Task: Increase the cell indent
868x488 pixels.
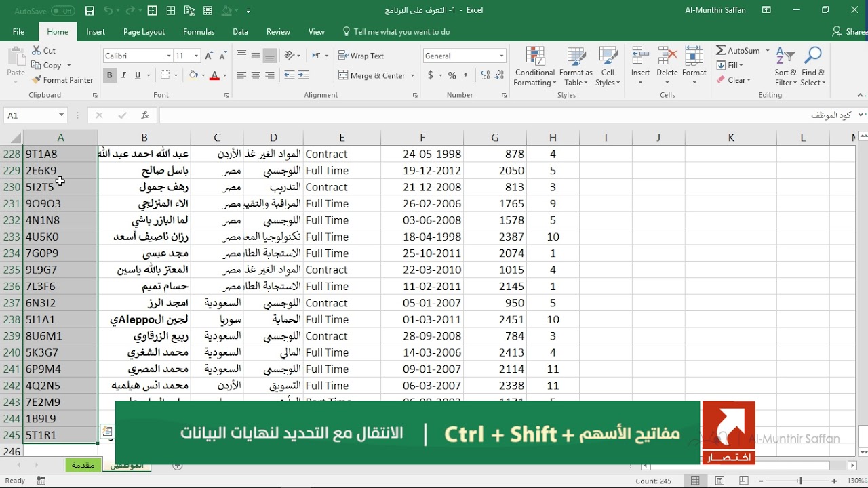Action: tap(303, 75)
